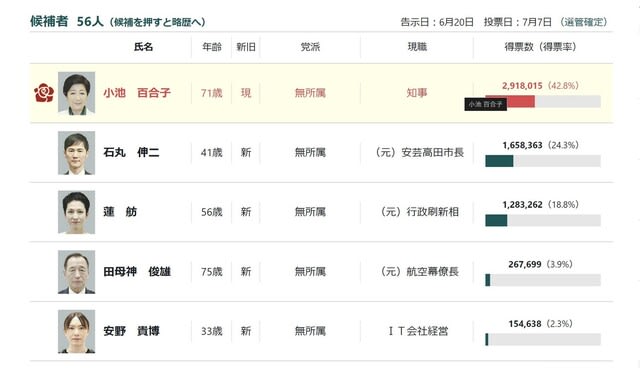This screenshot has height=368, width=640.
Task: Click the red rose winner icon
Action: pos(44,93)
